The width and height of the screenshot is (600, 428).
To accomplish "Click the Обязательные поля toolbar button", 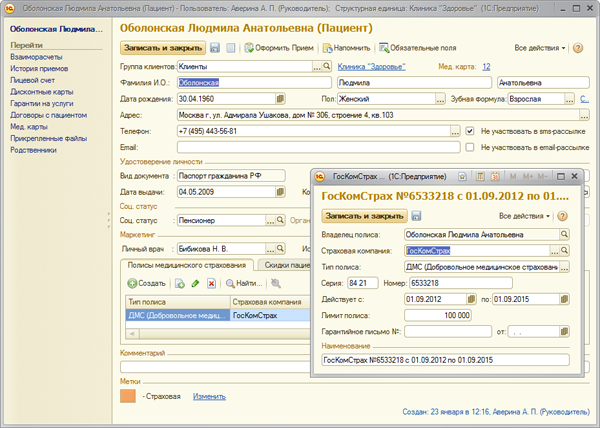I will pos(418,48).
